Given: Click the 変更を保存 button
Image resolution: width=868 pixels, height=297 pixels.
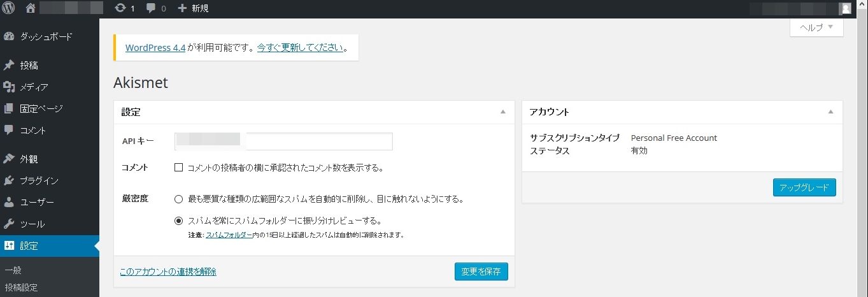Looking at the screenshot, I should coord(481,272).
